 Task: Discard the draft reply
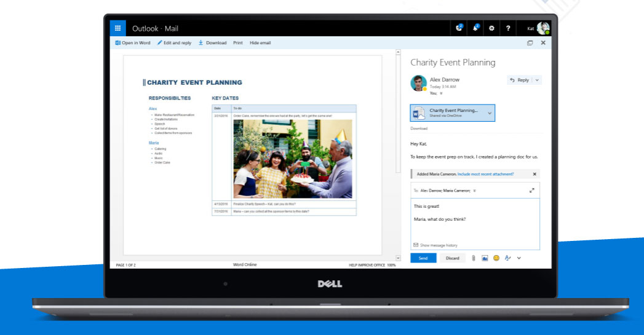click(452, 258)
